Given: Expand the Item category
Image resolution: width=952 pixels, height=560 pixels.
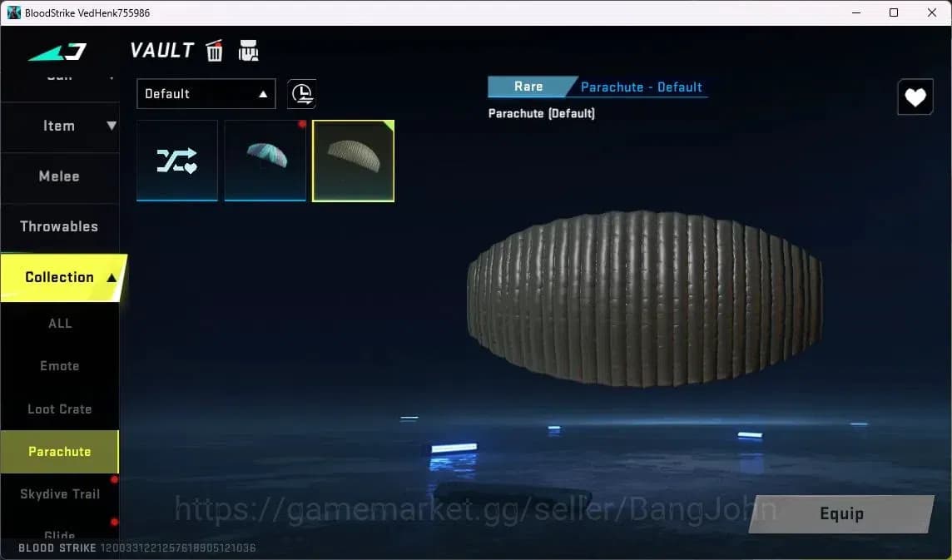Looking at the screenshot, I should [60, 126].
